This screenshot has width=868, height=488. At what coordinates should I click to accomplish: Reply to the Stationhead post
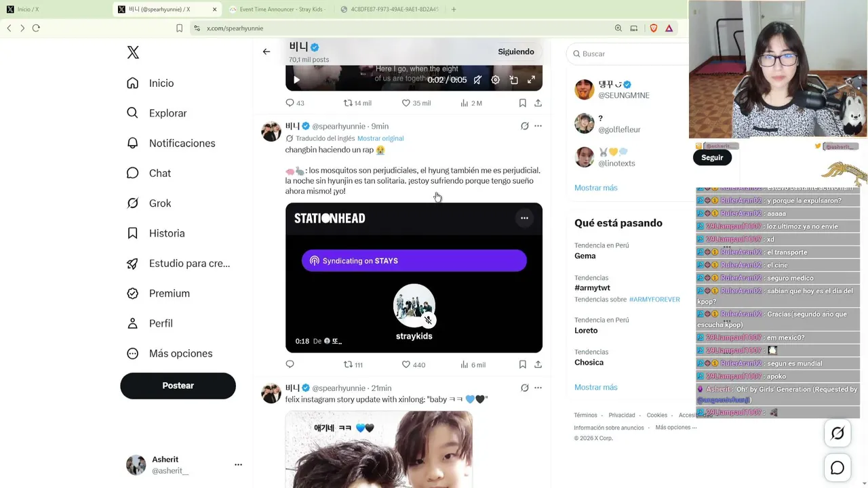[290, 365]
